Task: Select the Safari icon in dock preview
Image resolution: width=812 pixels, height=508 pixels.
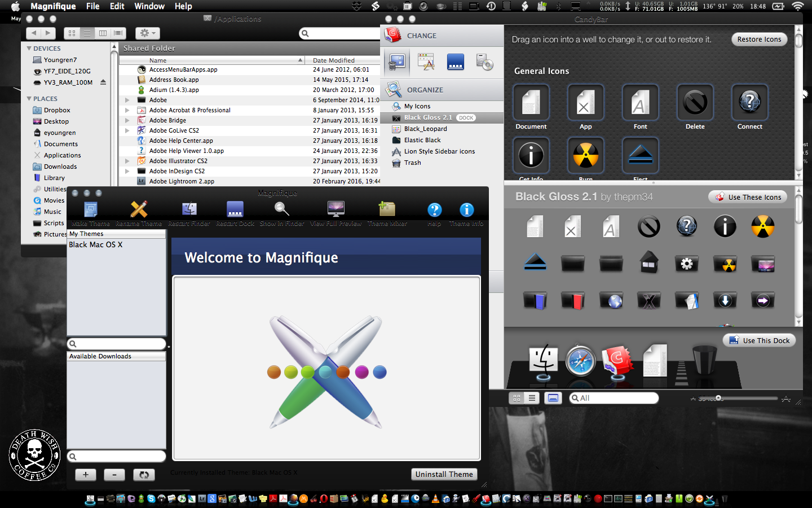Action: pos(580,360)
